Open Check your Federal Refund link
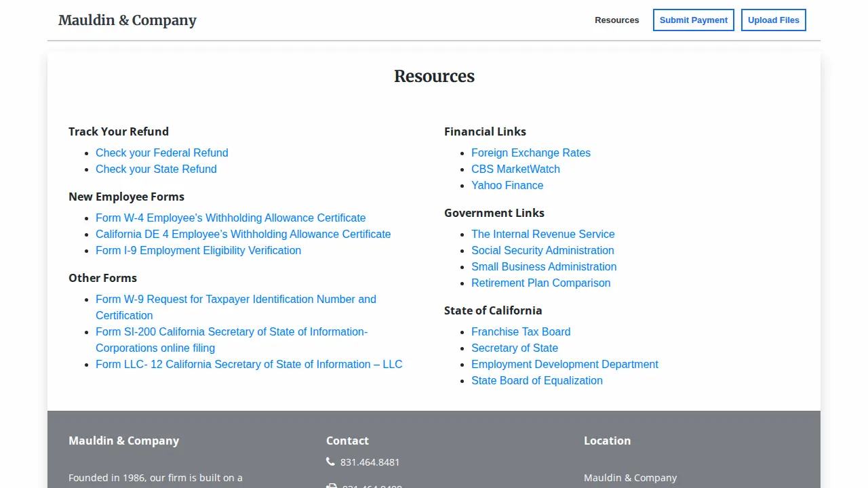This screenshot has height=488, width=868. click(162, 152)
